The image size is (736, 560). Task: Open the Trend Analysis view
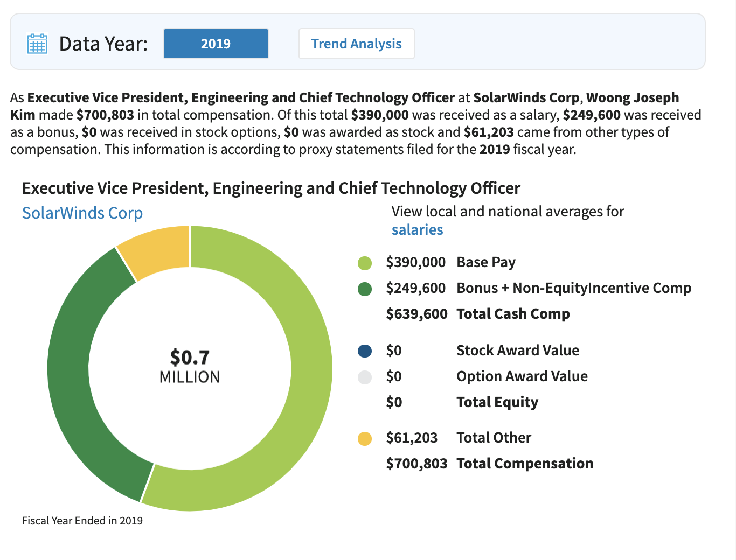(357, 44)
